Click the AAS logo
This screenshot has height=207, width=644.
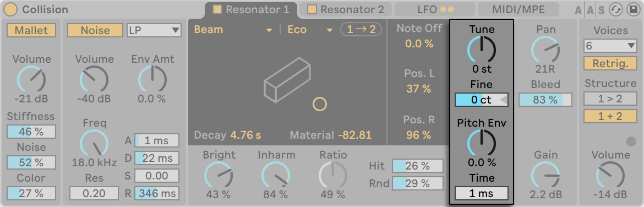[x=590, y=10]
